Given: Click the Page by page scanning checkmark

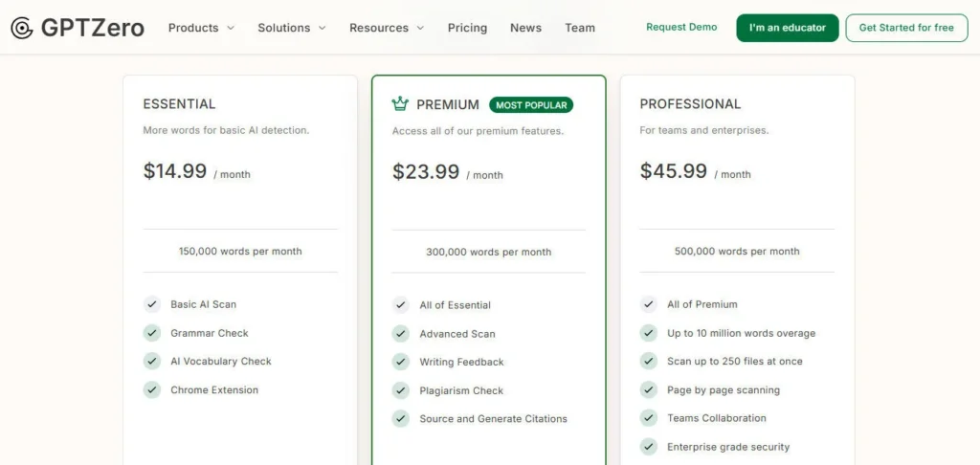Looking at the screenshot, I should 649,389.
